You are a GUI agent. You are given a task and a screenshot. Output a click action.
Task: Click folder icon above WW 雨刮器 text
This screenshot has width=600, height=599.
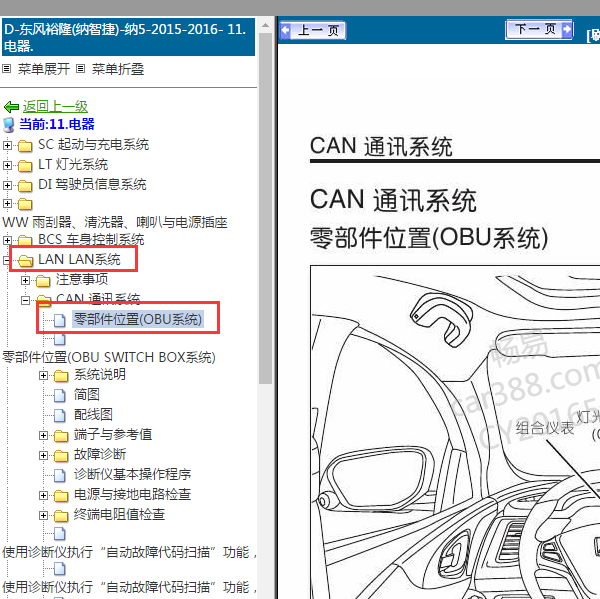click(25, 204)
